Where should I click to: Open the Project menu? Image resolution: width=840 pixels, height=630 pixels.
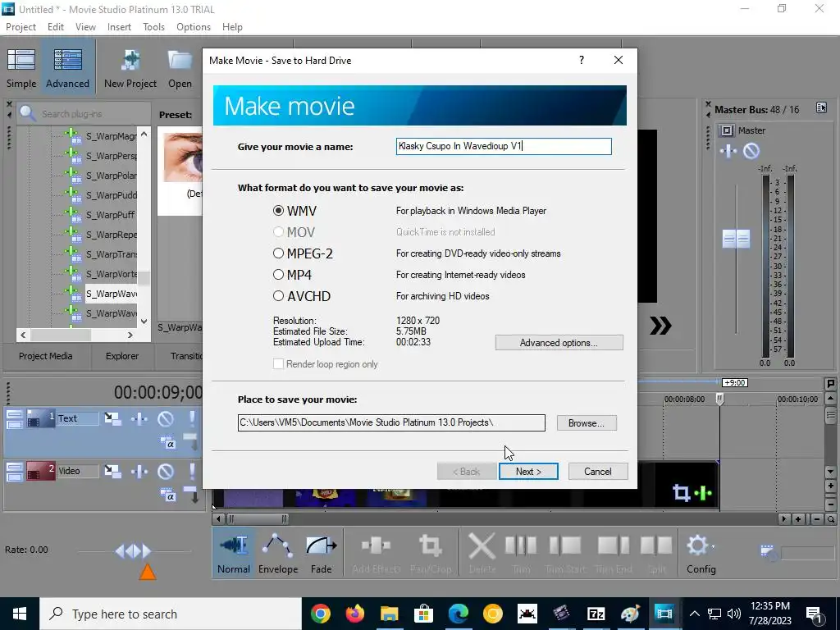[21, 27]
